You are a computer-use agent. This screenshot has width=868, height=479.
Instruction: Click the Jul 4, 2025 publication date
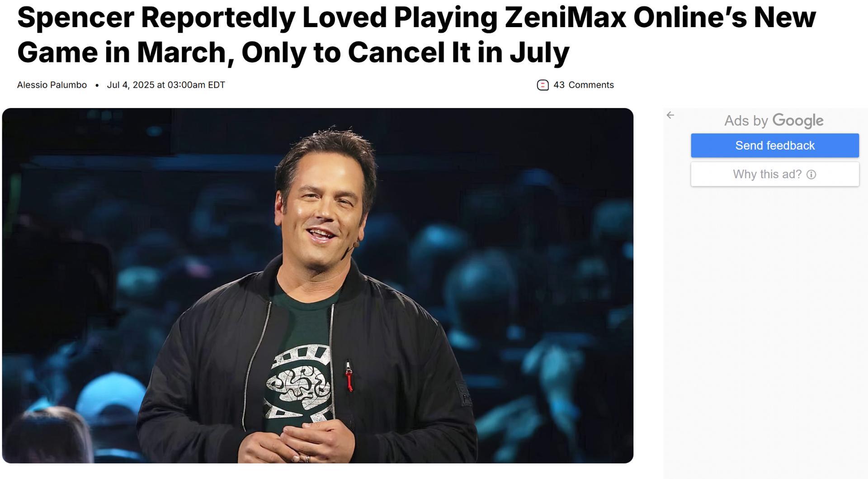click(130, 85)
